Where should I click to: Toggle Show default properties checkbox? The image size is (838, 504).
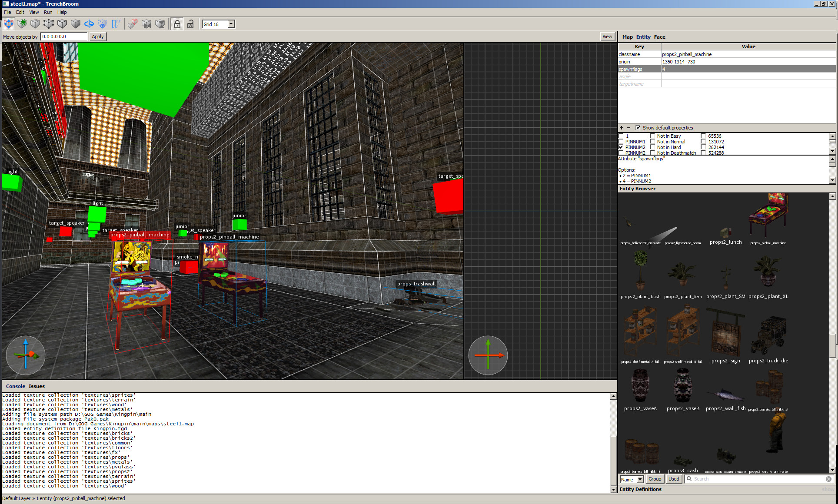(638, 128)
